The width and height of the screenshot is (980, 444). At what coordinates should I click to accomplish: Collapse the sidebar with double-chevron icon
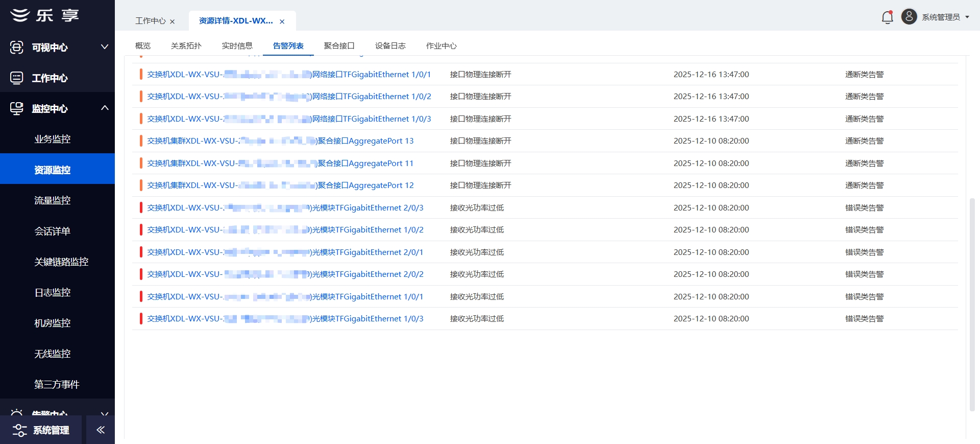(x=101, y=430)
